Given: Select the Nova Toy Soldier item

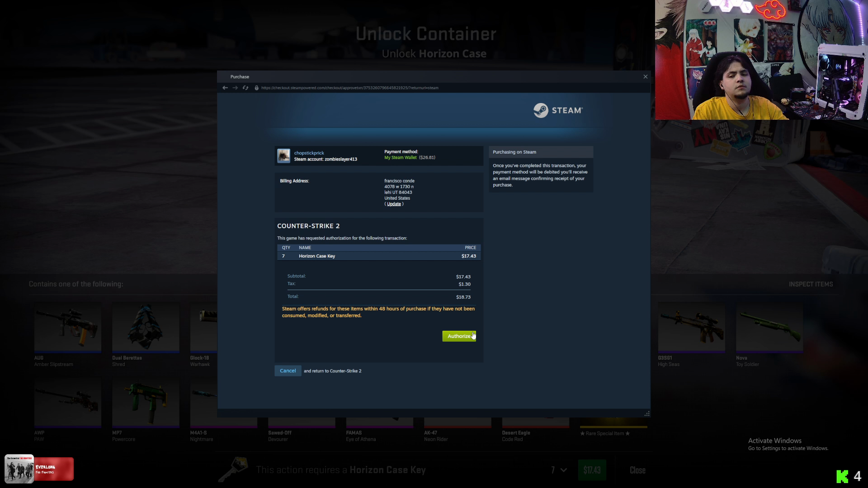Looking at the screenshot, I should (x=769, y=335).
